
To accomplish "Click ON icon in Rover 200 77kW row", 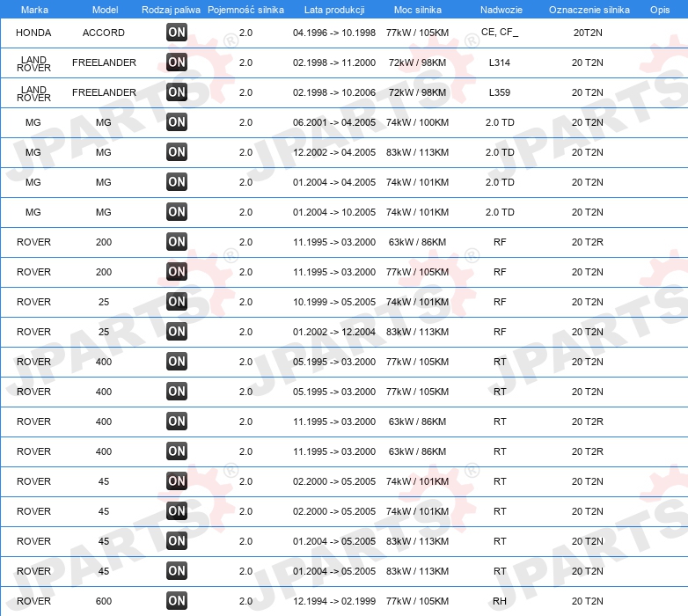I will click(177, 272).
